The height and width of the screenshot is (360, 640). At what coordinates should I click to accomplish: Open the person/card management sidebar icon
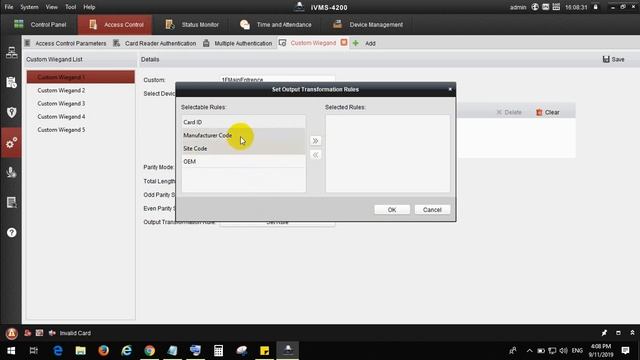pyautogui.click(x=11, y=82)
